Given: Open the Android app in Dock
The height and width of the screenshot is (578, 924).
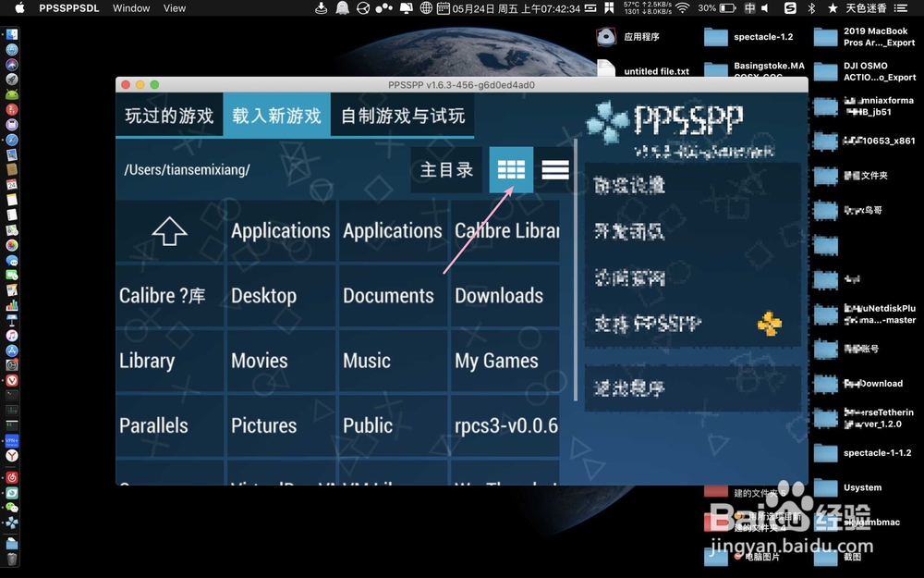Looking at the screenshot, I should click(12, 94).
